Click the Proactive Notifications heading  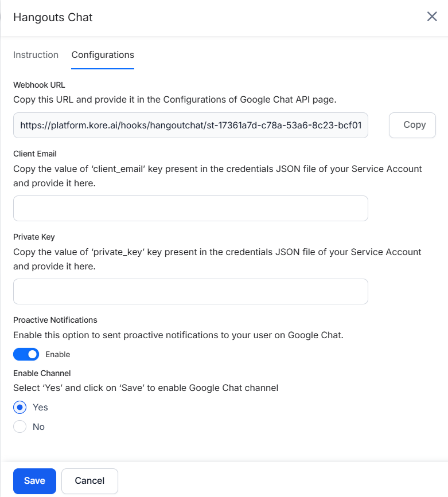tap(55, 320)
